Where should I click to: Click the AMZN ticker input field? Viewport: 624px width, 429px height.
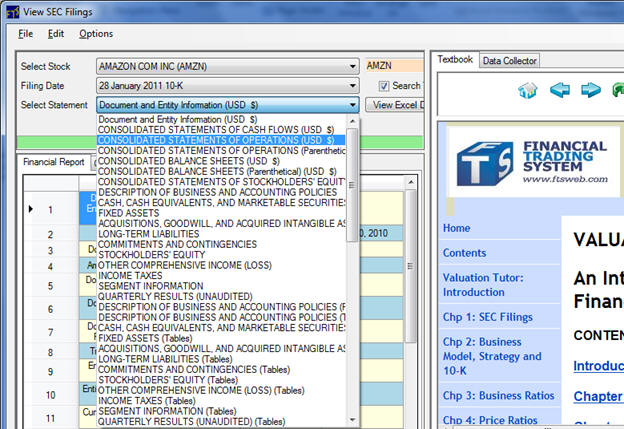(394, 66)
